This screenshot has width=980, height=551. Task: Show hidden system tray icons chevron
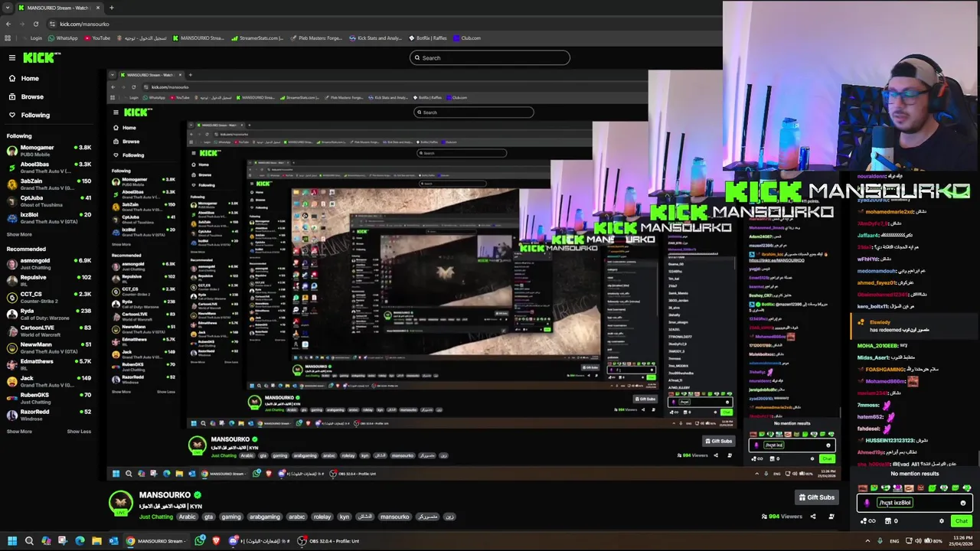coord(867,541)
